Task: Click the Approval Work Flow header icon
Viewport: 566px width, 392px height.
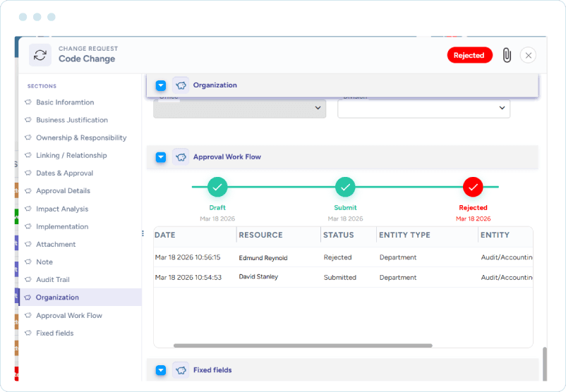Action: (x=181, y=157)
